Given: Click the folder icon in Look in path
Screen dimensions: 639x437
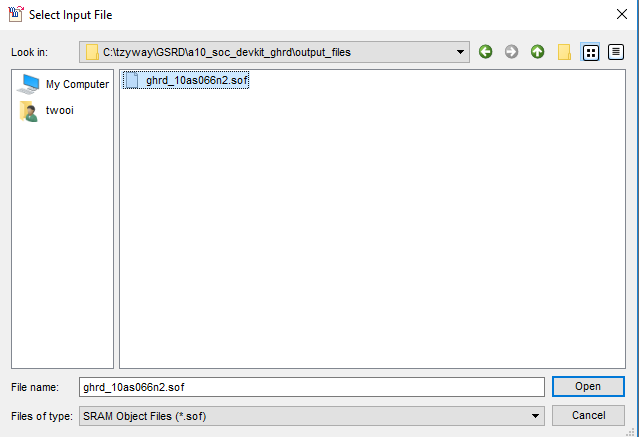Looking at the screenshot, I should 92,52.
